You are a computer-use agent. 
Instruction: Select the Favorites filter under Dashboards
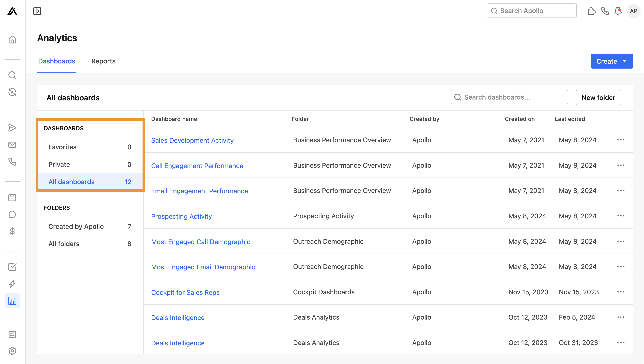[x=62, y=147]
